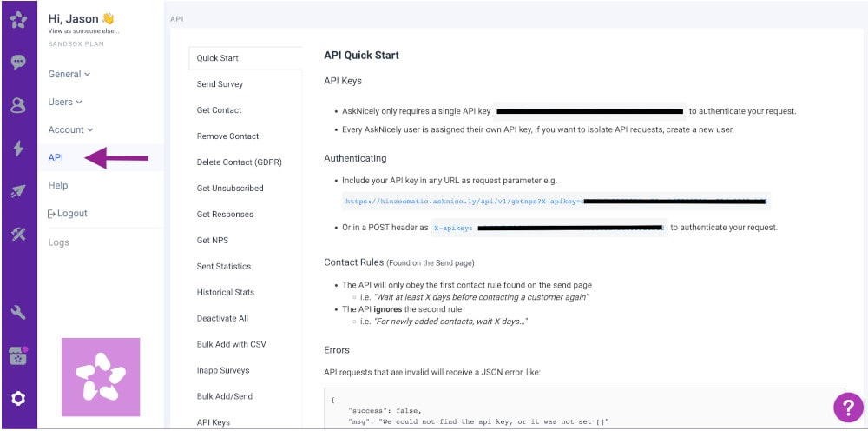Click the AskNicely star logo icon
Viewport: 868px width, 431px height.
[18, 20]
